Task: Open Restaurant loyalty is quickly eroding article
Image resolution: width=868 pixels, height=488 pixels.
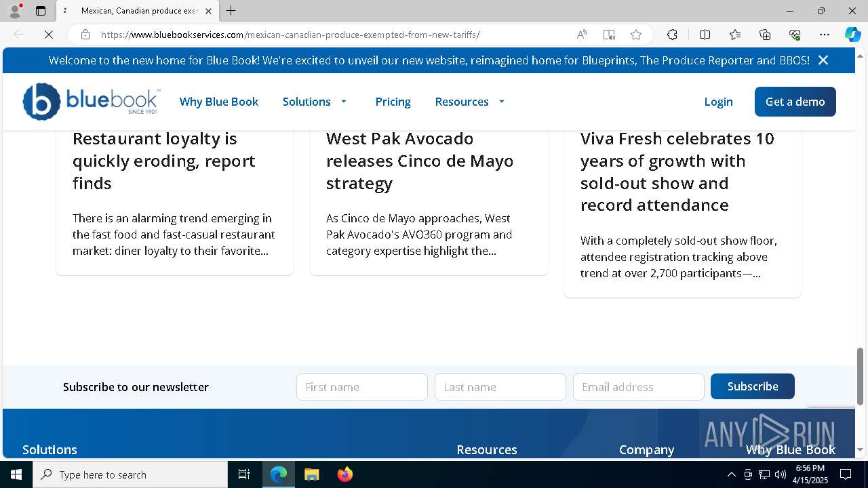Action: (x=164, y=161)
